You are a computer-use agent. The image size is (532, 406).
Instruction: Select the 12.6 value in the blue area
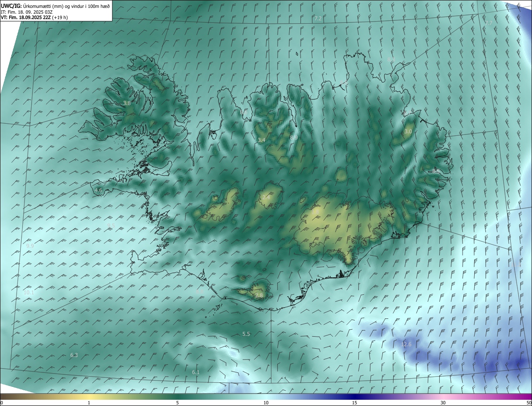pyautogui.click(x=406, y=345)
